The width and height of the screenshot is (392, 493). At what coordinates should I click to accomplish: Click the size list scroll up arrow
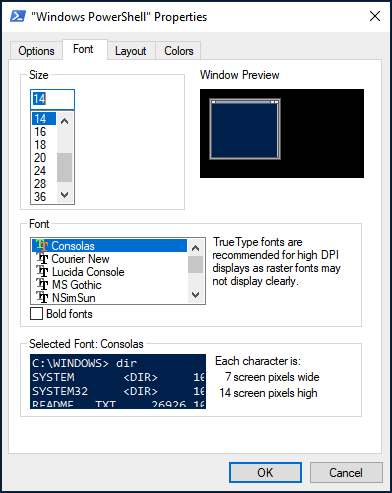pyautogui.click(x=65, y=121)
